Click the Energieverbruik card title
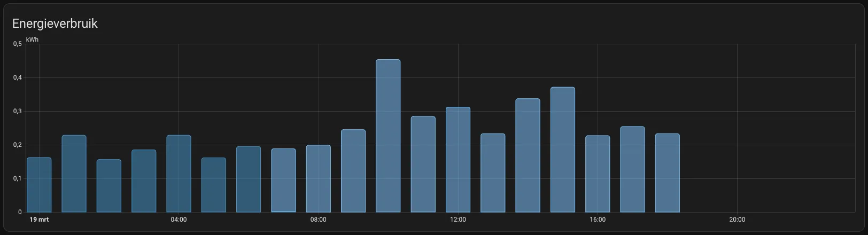The image size is (868, 235). [55, 23]
